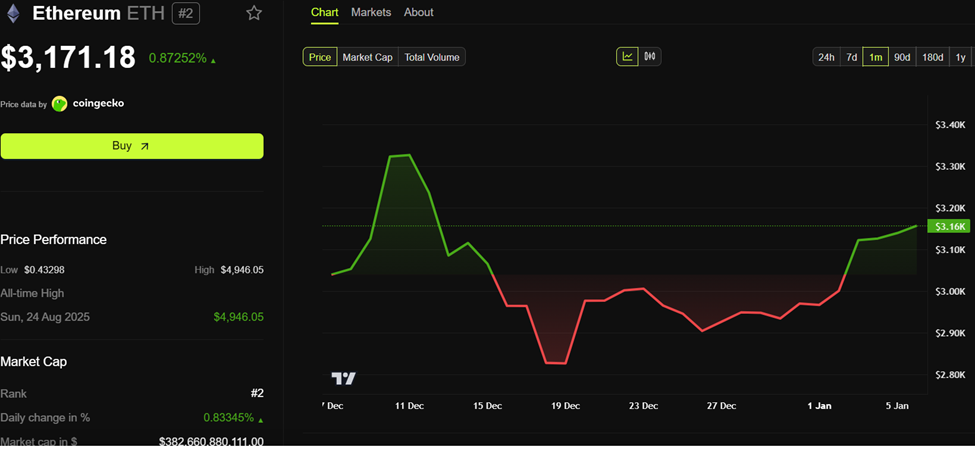This screenshot has height=450, width=975.
Task: Click the $382,660,880,111.00 market cap value
Action: pos(211,442)
